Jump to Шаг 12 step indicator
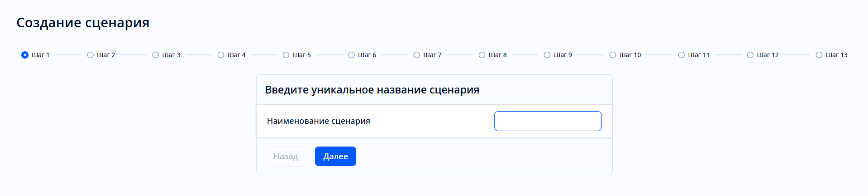The height and width of the screenshot is (196, 868). [x=750, y=55]
